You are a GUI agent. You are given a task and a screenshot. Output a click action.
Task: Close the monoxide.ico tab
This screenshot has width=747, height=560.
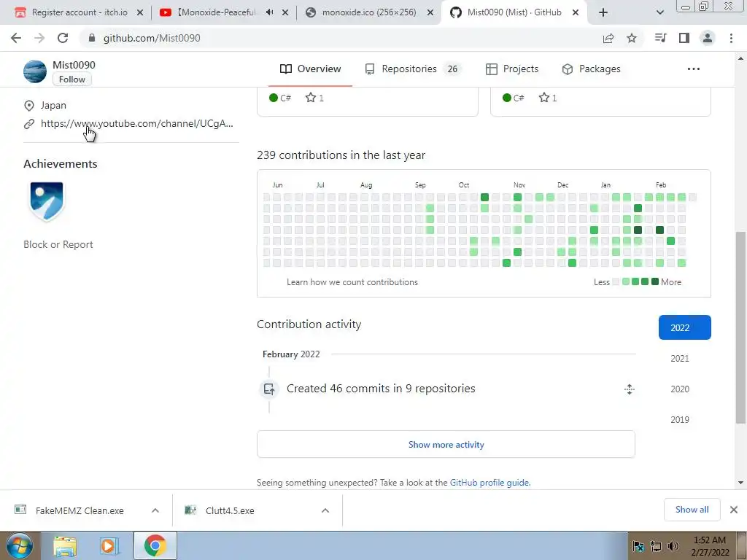(x=430, y=13)
